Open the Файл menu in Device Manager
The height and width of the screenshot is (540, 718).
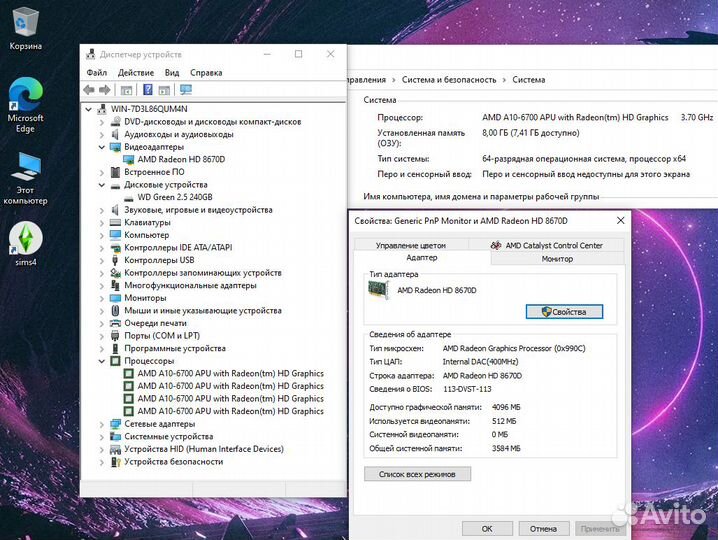point(97,73)
